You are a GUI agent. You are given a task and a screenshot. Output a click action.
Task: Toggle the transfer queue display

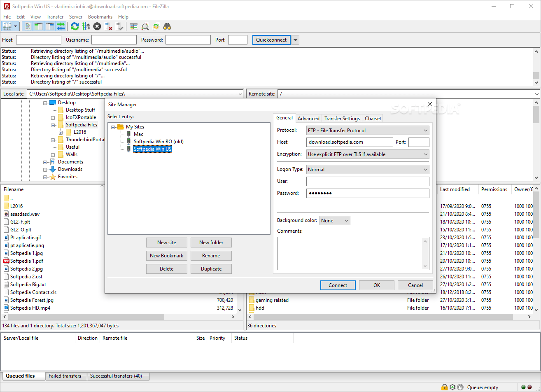(x=61, y=26)
